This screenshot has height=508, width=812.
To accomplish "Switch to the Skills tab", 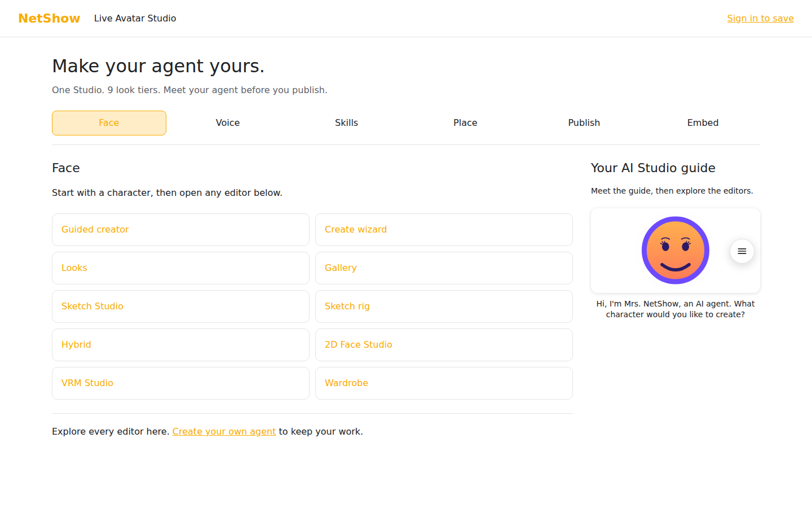I will [346, 123].
